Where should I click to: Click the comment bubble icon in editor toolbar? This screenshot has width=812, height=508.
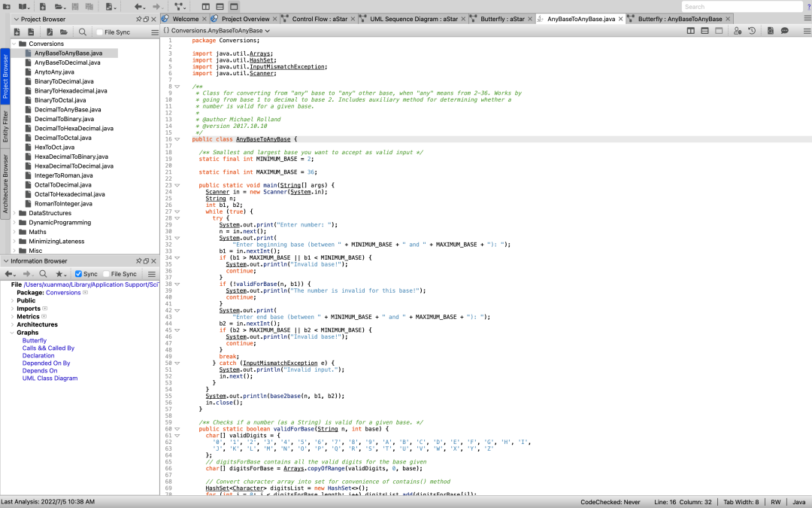785,31
